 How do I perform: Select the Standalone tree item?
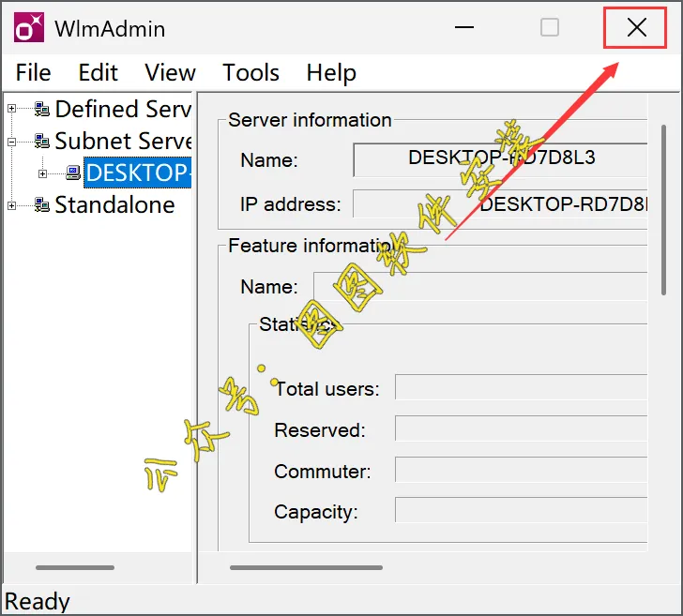tap(115, 204)
